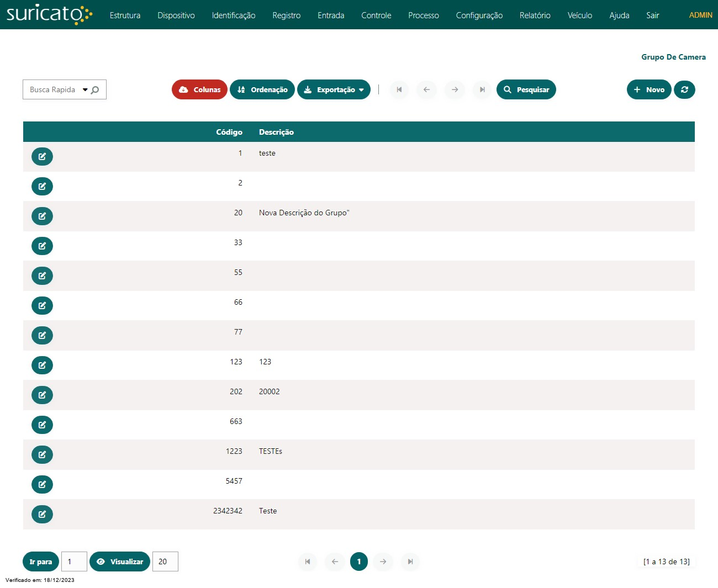The image size is (718, 588).
Task: Go to last page in top toolbar
Action: coord(482,89)
